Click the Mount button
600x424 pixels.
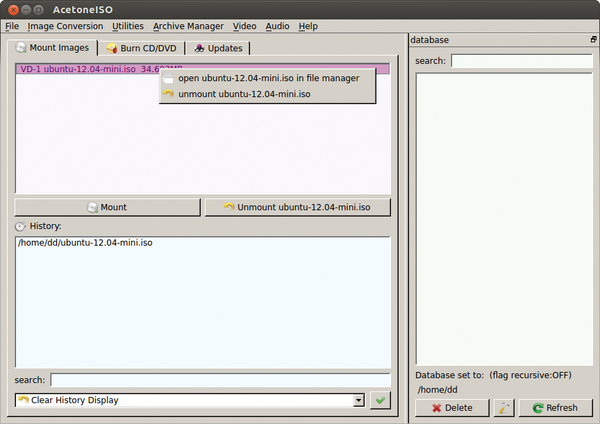pyautogui.click(x=108, y=207)
